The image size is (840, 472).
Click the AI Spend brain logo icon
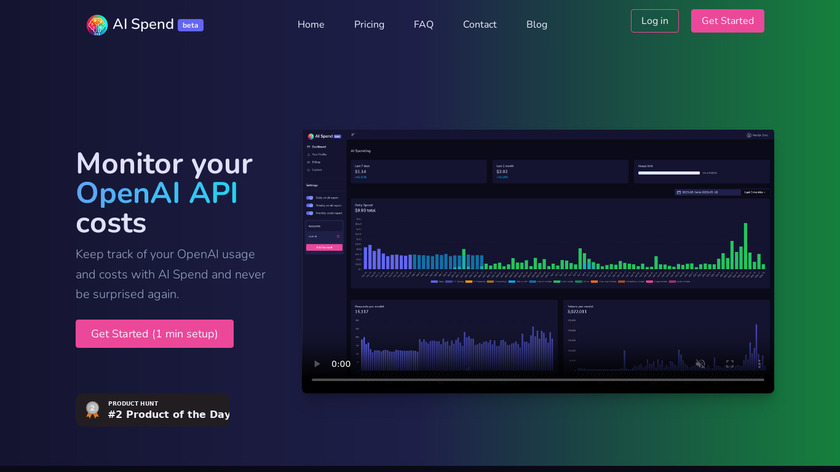pos(97,25)
